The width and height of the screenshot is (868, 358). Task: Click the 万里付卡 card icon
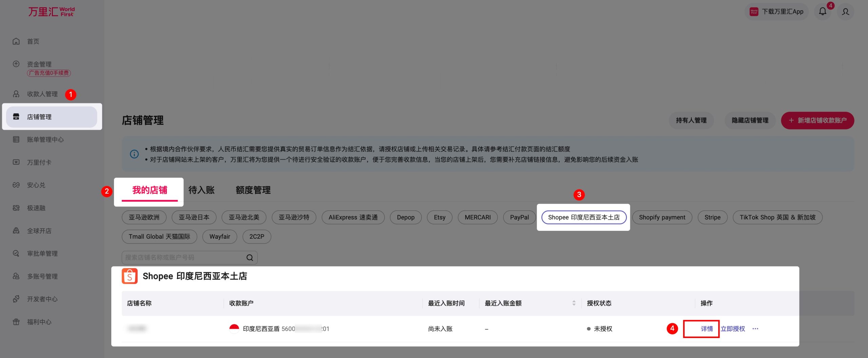(x=16, y=162)
